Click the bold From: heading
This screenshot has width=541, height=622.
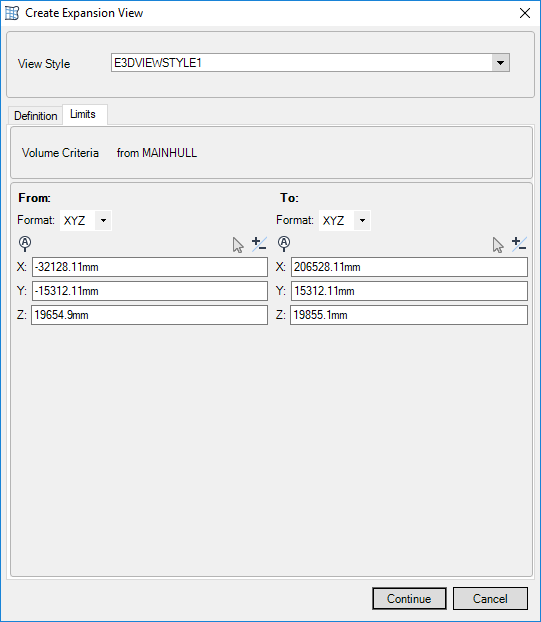(35, 198)
